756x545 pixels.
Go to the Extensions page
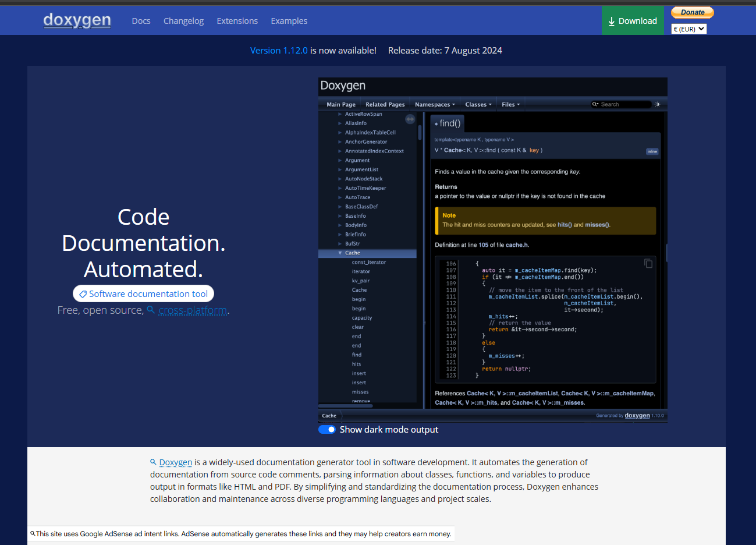click(x=237, y=21)
